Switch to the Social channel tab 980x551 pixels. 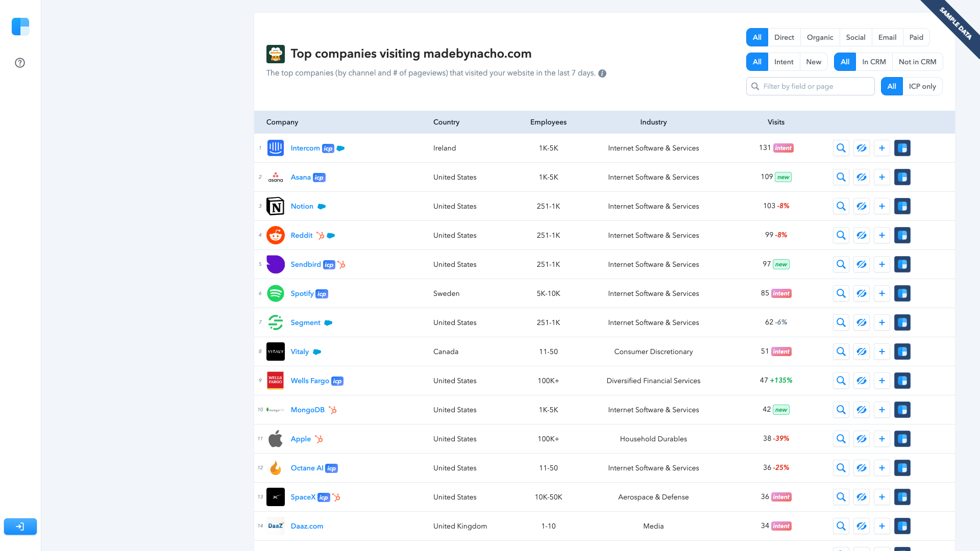[855, 37]
